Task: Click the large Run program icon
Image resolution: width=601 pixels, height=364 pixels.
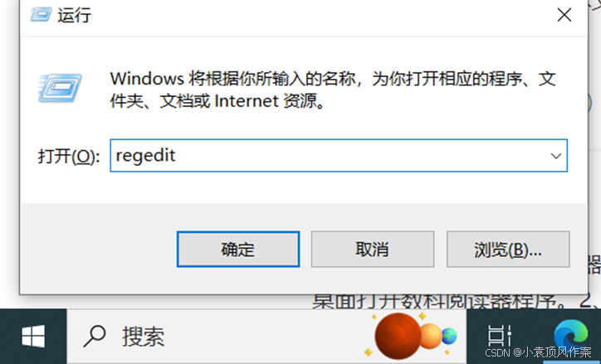Action: (x=60, y=88)
